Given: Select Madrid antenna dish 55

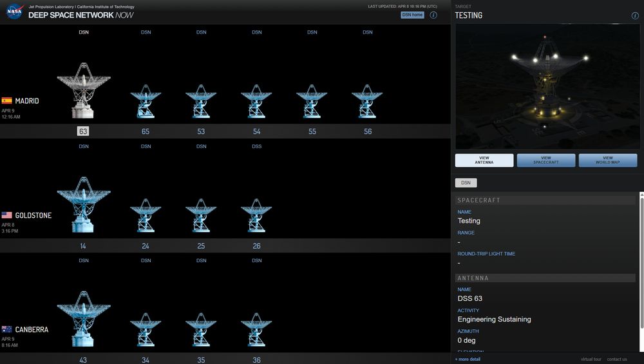Looking at the screenshot, I should click(x=312, y=101).
